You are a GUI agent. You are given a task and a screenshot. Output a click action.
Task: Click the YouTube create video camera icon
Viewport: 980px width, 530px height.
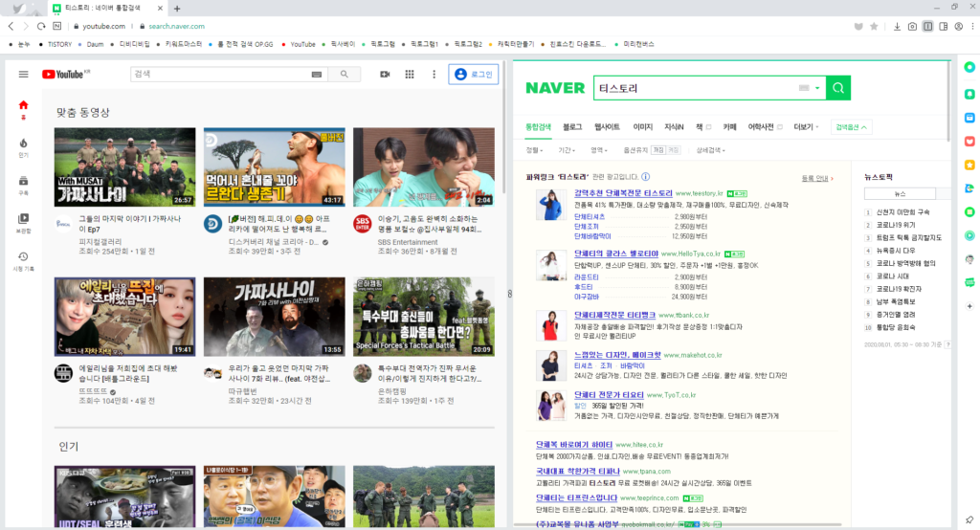tap(385, 74)
